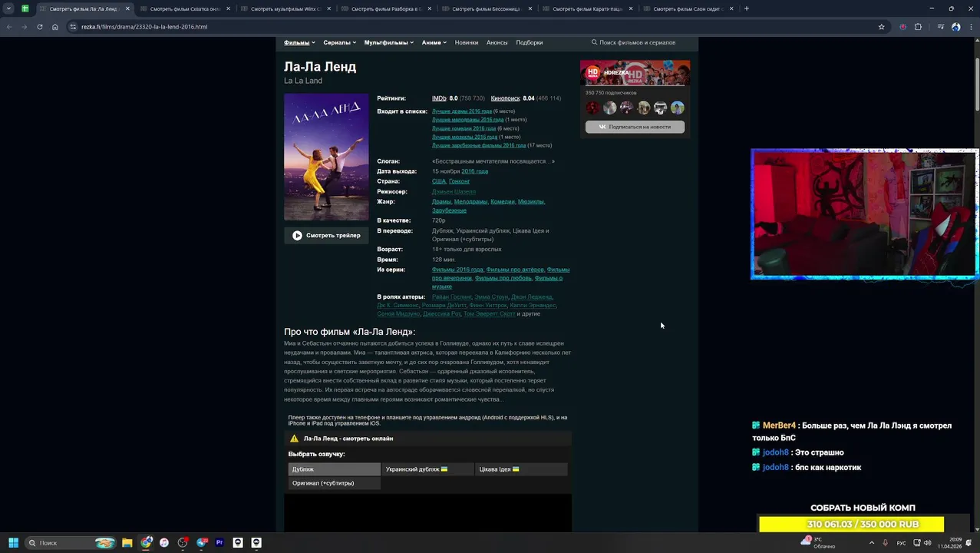Go back using the browser back arrow
The height and width of the screenshot is (553, 980).
tap(9, 27)
